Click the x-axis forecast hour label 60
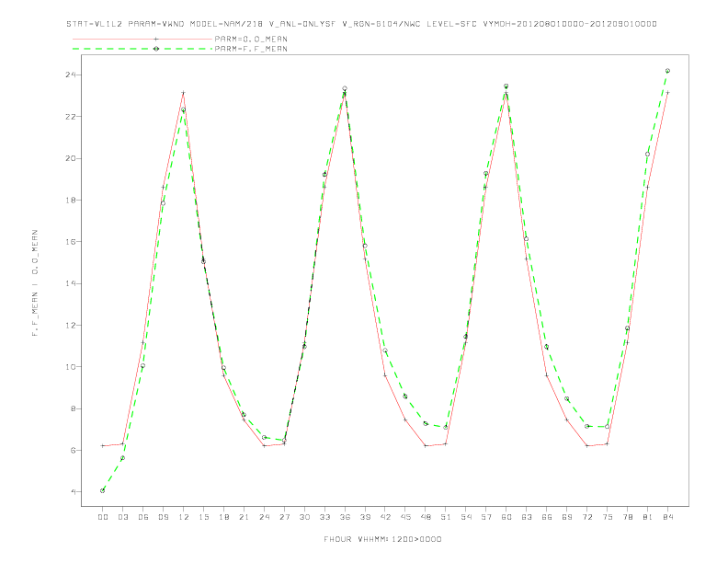This screenshot has height=563, width=728. point(506,517)
